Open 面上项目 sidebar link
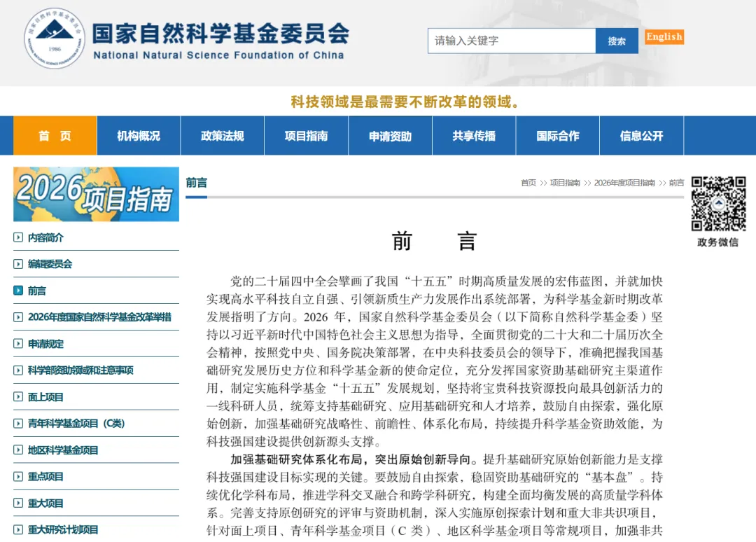 45,397
